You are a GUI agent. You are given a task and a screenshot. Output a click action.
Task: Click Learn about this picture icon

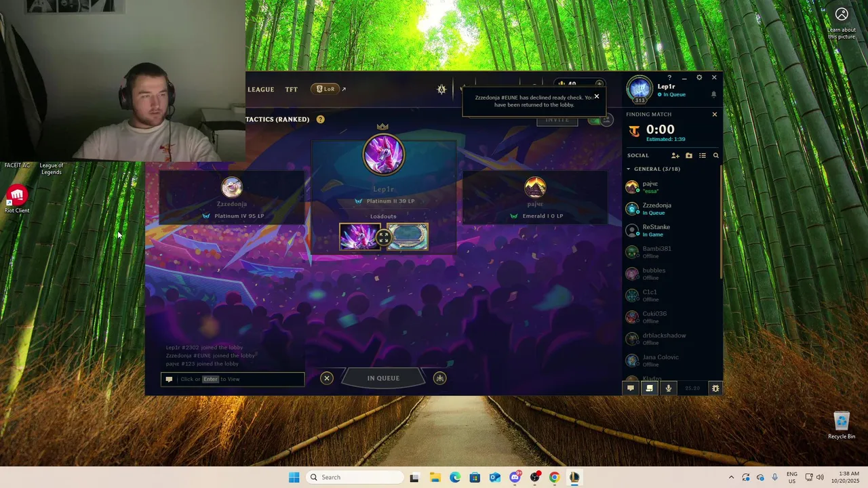tap(842, 22)
